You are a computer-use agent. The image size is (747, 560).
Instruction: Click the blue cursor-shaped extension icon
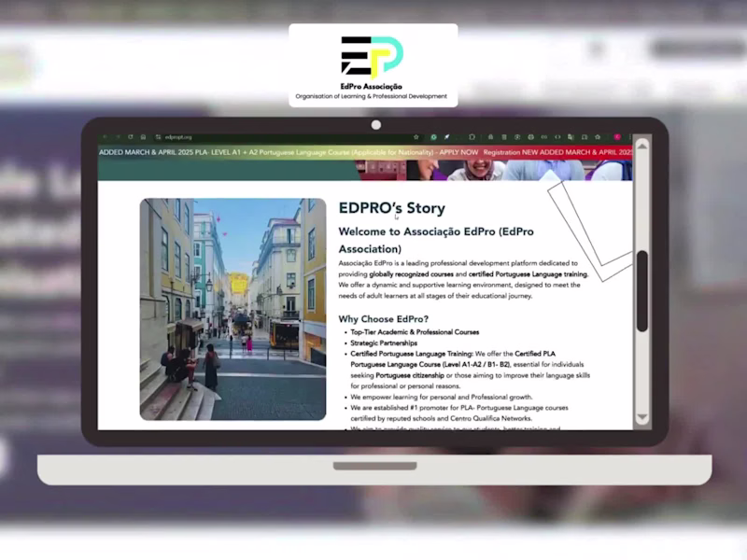pos(446,136)
